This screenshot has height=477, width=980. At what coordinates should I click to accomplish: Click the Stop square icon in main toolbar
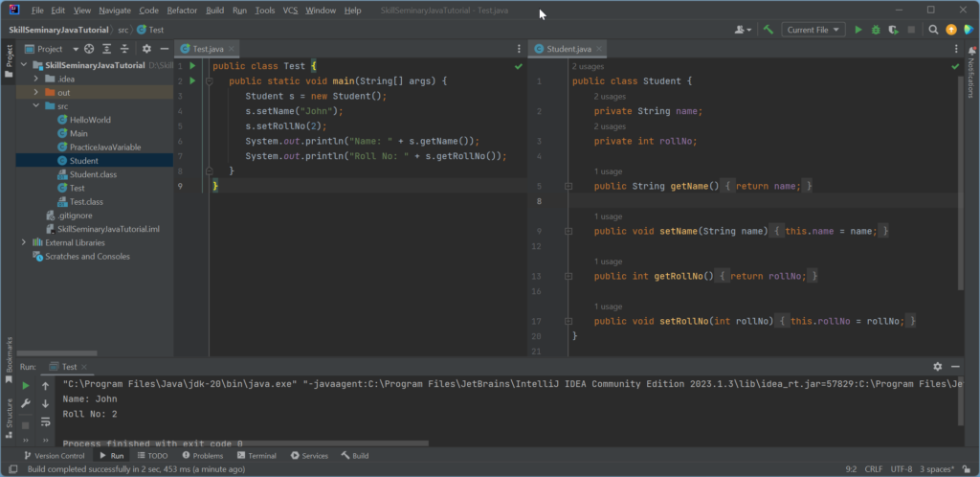(x=911, y=30)
